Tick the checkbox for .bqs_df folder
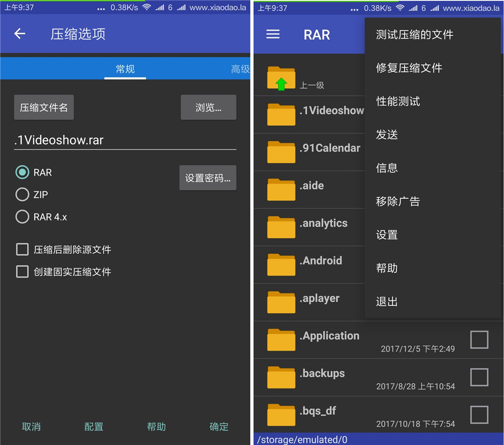Image resolution: width=504 pixels, height=445 pixels. pyautogui.click(x=479, y=415)
